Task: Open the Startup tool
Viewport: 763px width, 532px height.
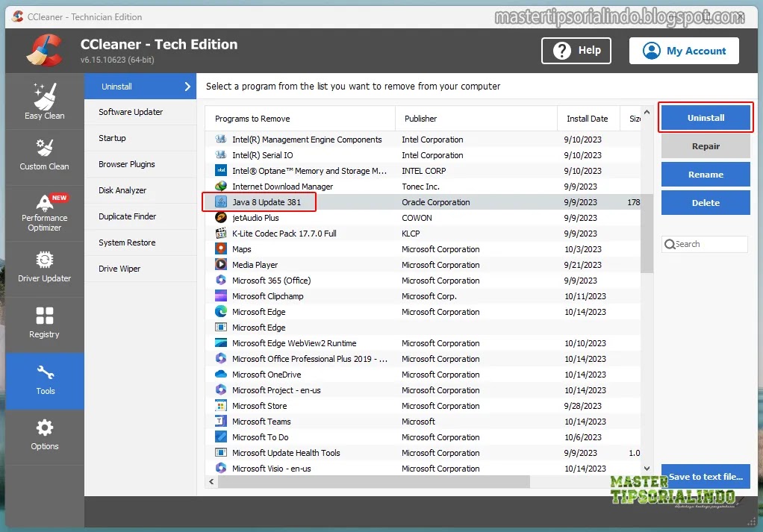Action: coord(140,138)
